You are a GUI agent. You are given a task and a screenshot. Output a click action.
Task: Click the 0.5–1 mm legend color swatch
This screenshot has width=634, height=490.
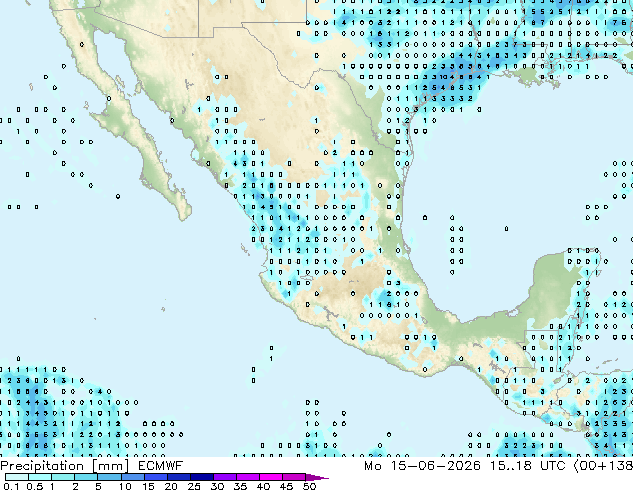(40, 477)
